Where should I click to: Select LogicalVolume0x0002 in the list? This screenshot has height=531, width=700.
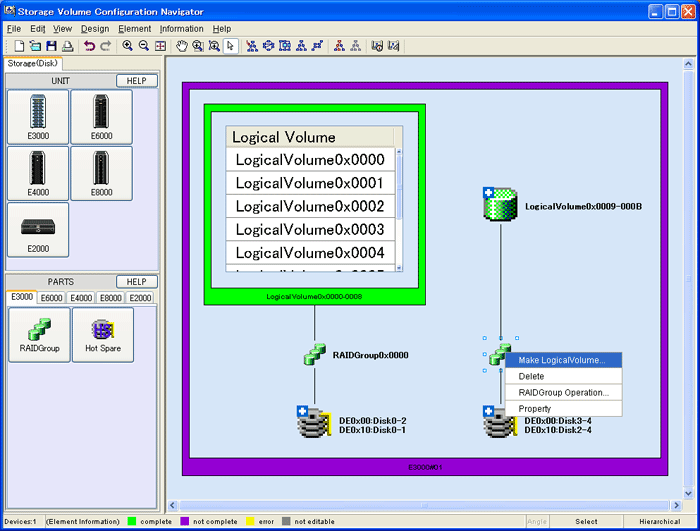coord(310,206)
